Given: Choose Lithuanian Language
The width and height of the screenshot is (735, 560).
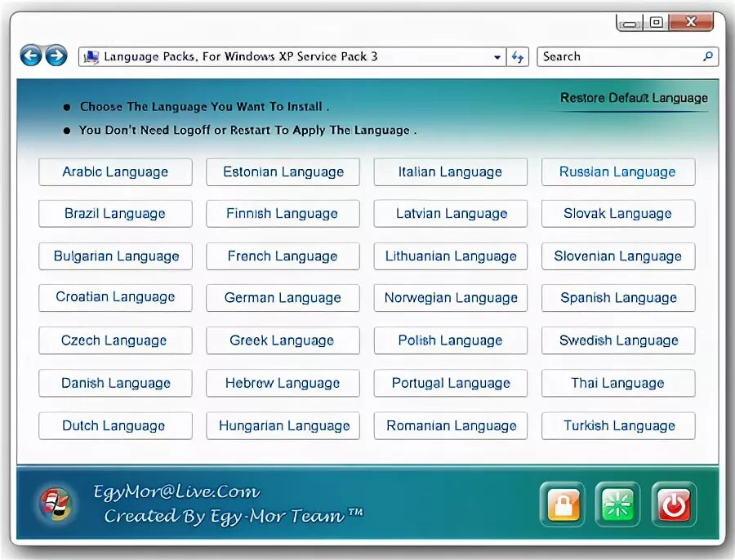Looking at the screenshot, I should tap(451, 256).
